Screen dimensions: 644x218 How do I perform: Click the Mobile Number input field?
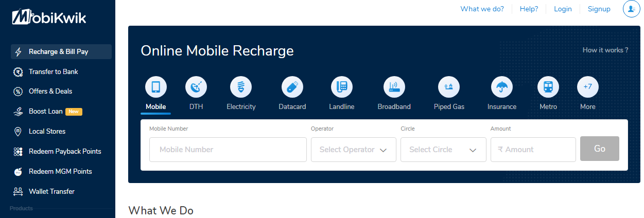coord(228,150)
